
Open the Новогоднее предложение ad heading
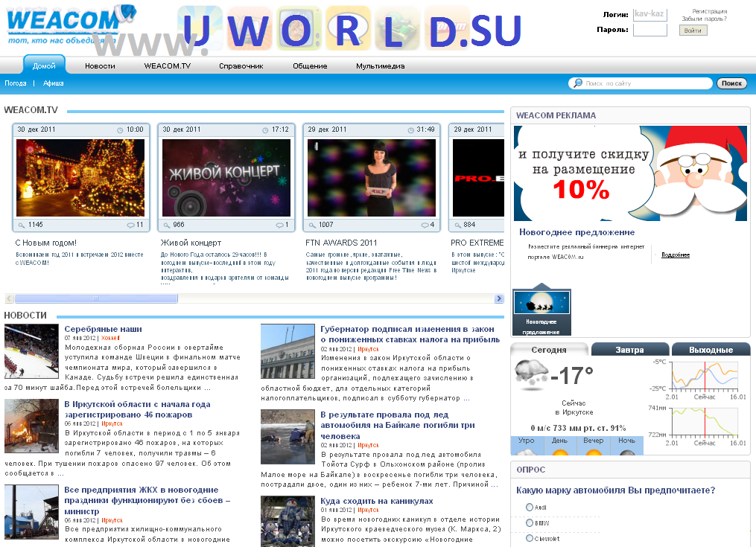(x=576, y=231)
